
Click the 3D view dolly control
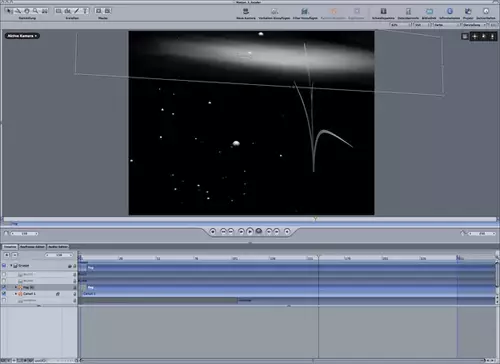tap(492, 36)
